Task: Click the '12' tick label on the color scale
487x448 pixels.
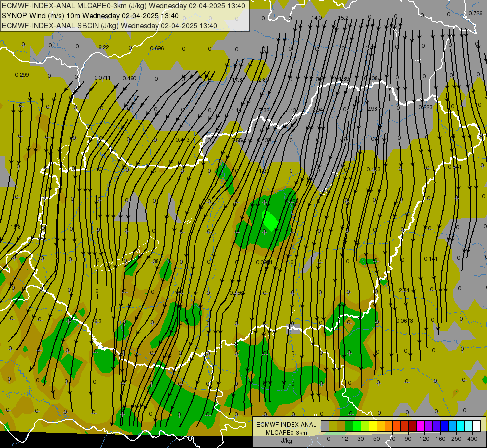Action: click(x=345, y=439)
